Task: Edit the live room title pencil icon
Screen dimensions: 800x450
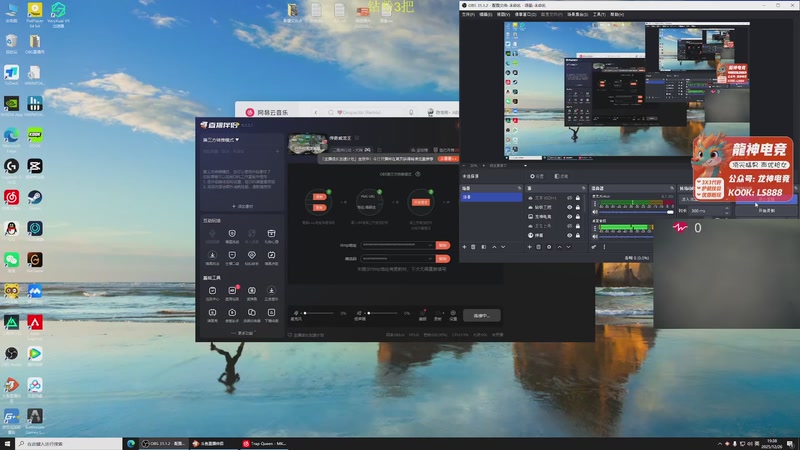Action: click(x=357, y=138)
